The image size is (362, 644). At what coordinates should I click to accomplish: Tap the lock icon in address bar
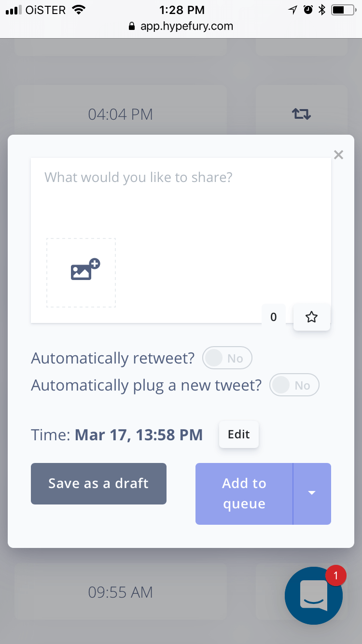click(132, 26)
